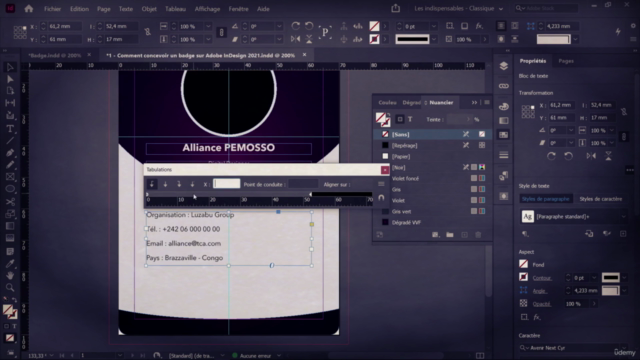The width and height of the screenshot is (640, 360).
Task: Open stroke style dropdown in control bar
Action: click(x=434, y=40)
